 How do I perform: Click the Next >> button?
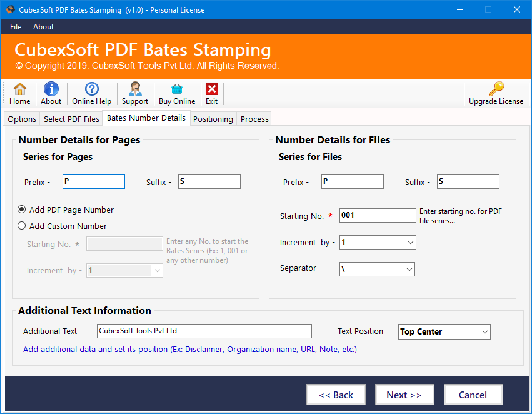pyautogui.click(x=404, y=395)
